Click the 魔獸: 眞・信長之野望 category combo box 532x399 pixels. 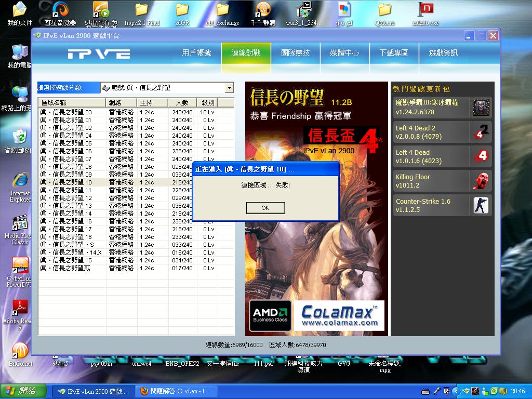coord(167,88)
